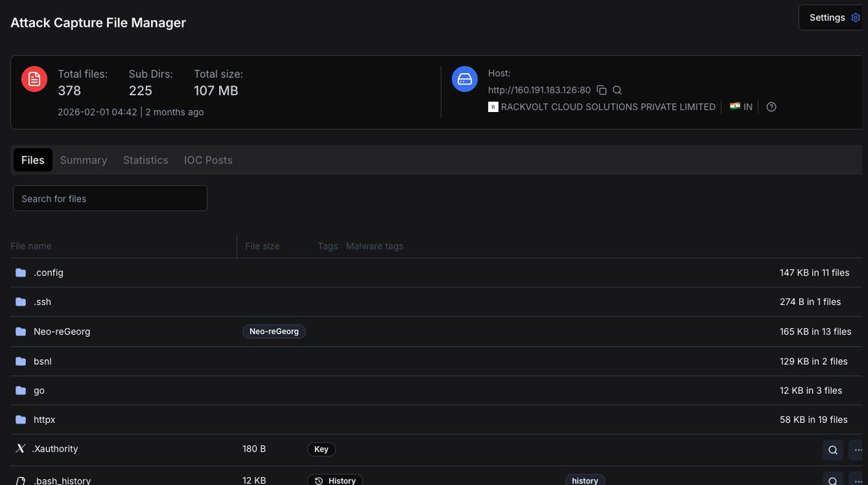Image resolution: width=868 pixels, height=485 pixels.
Task: Click the Neo-reGeorg folder icon
Action: pos(20,331)
